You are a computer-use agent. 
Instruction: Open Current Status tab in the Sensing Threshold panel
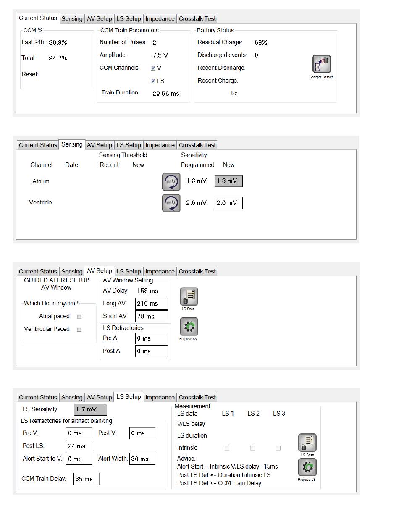(x=38, y=145)
